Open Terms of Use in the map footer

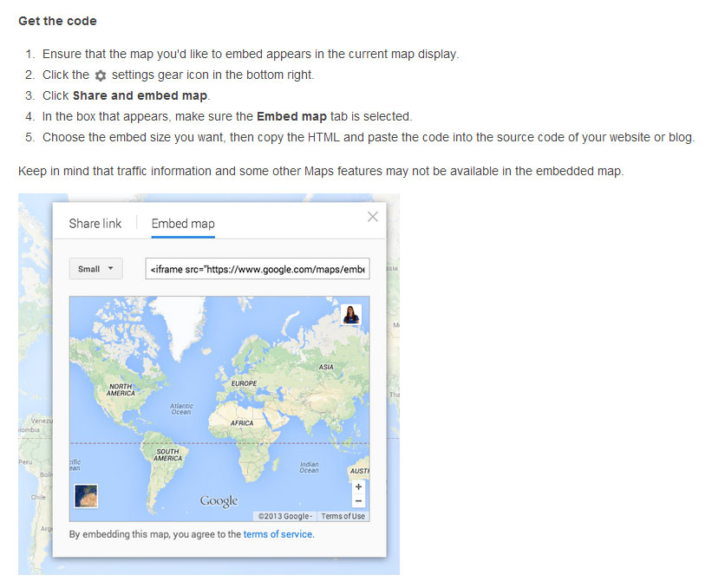tap(343, 516)
